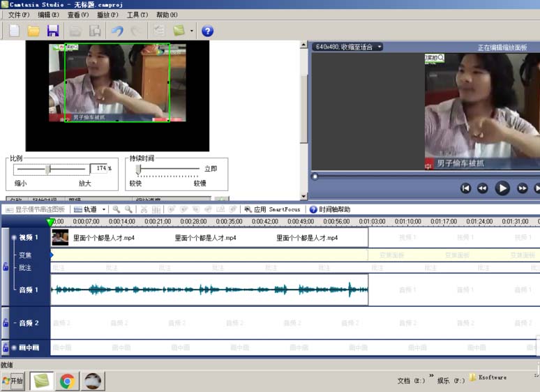Click the 应用 SmartFocus button
The image size is (540, 392).
click(x=272, y=209)
